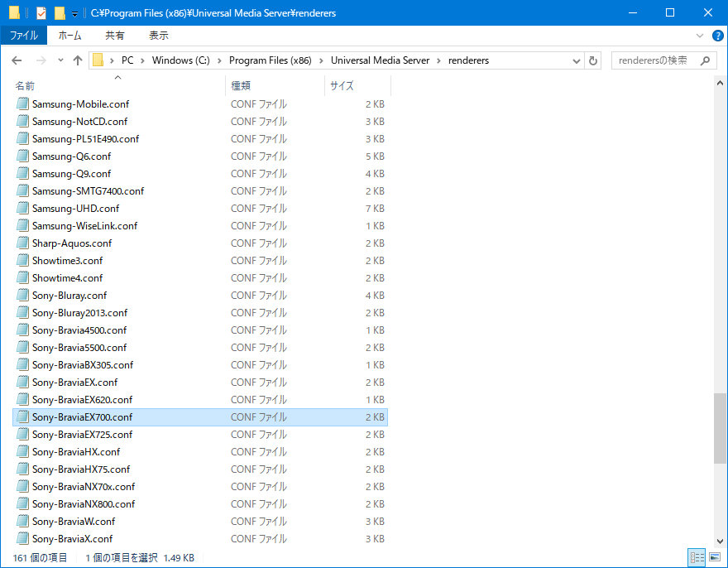Click the address bar folder icon
The width and height of the screenshot is (728, 568).
[x=98, y=60]
